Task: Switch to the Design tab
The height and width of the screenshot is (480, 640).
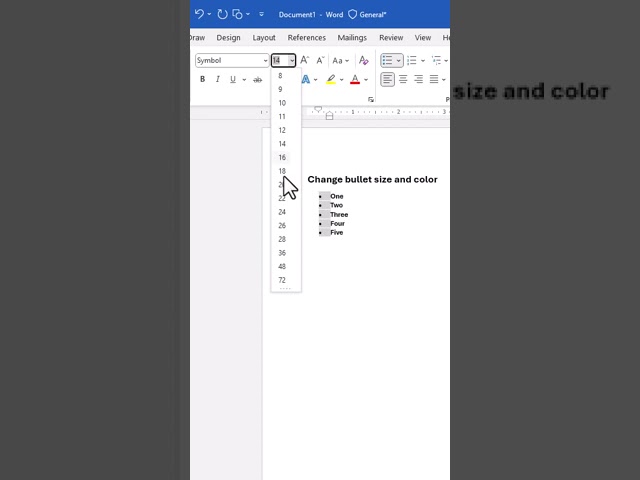Action: tap(228, 38)
